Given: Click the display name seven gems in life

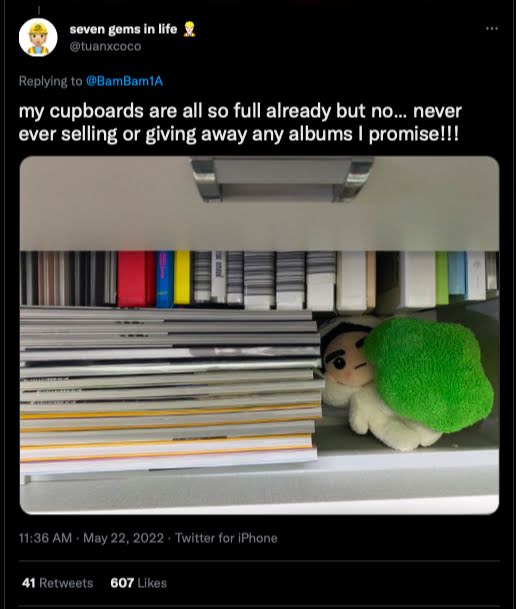Looking at the screenshot, I should 123,29.
